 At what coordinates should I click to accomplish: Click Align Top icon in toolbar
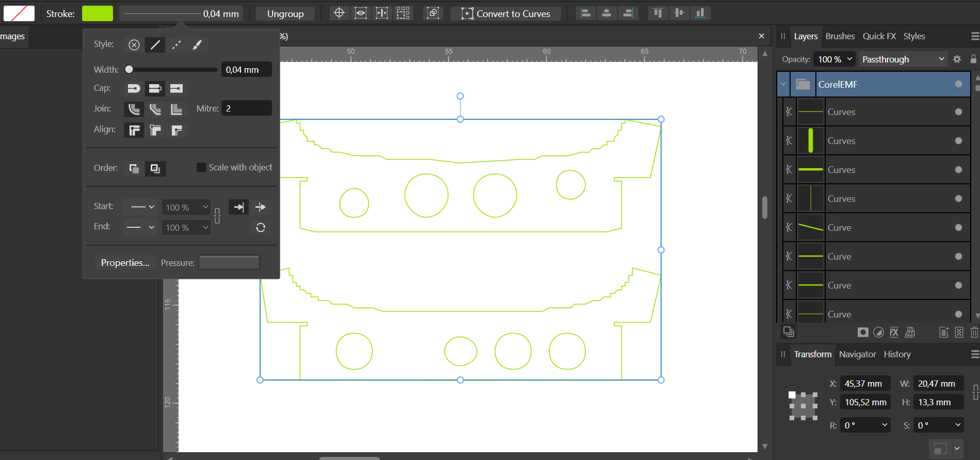[x=658, y=13]
